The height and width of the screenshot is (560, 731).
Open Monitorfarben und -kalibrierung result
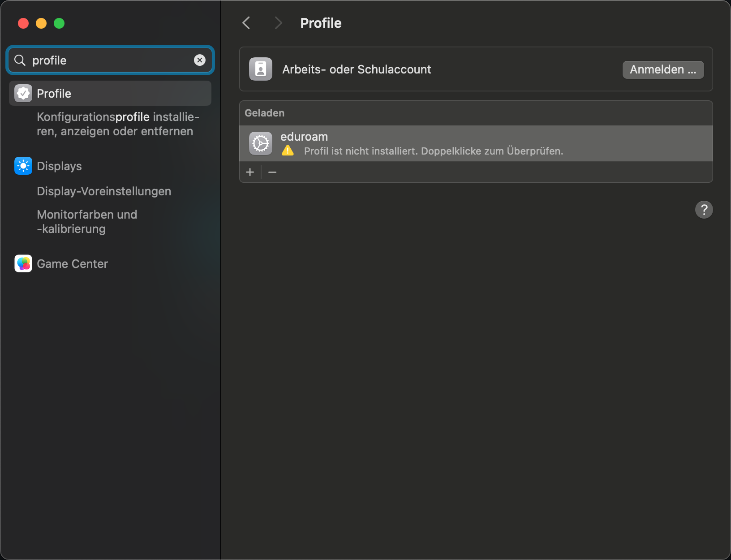coord(87,222)
